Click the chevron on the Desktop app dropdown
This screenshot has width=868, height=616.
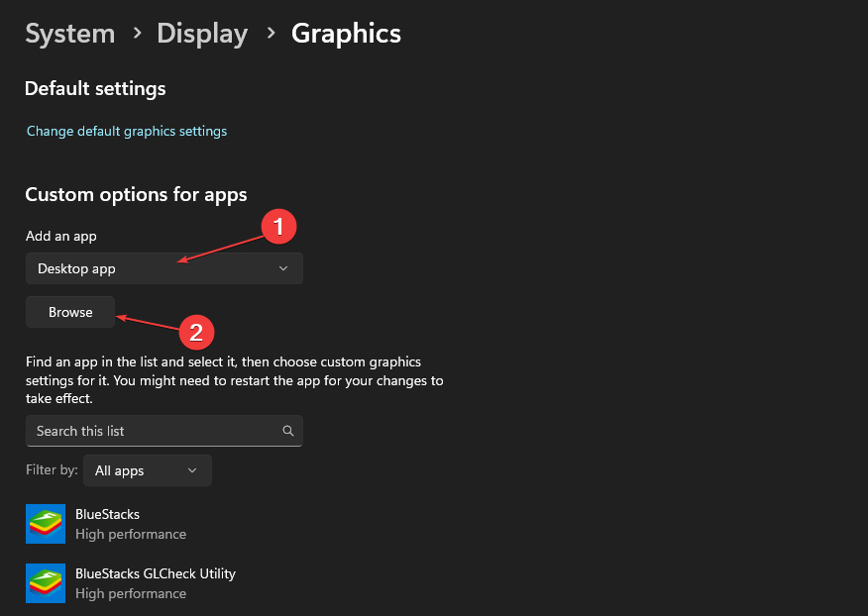click(284, 268)
